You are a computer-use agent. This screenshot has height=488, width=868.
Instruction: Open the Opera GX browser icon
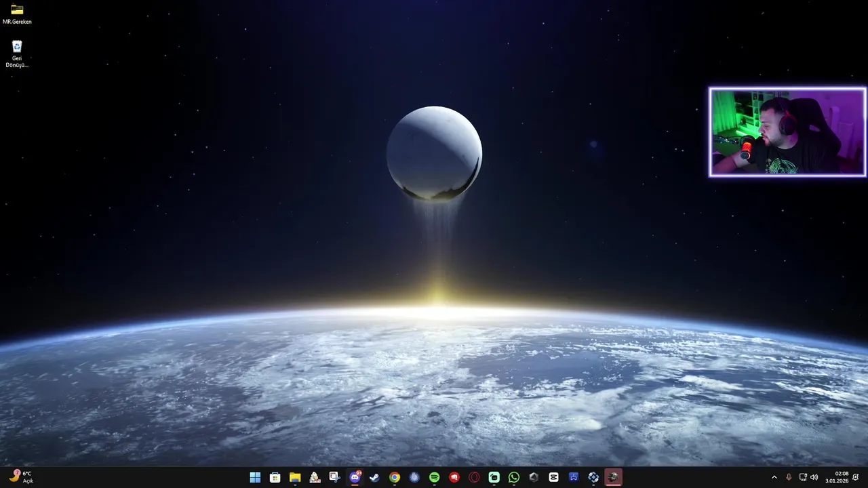[x=474, y=477]
